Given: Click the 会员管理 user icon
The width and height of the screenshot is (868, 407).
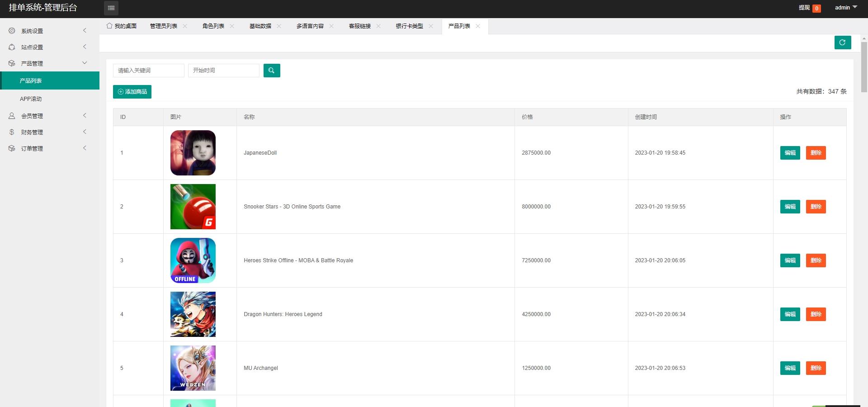Looking at the screenshot, I should tap(12, 116).
